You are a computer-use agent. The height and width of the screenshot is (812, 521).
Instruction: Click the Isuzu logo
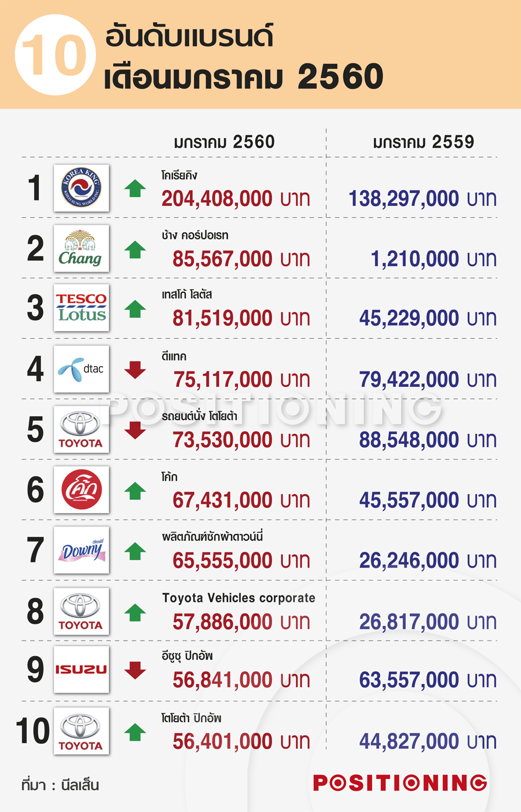coord(81,670)
